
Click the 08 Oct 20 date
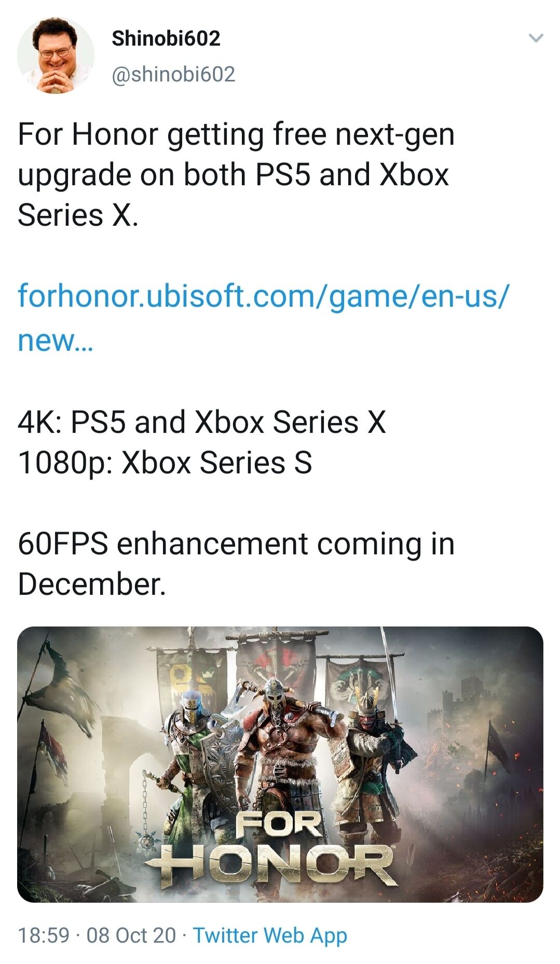[x=131, y=935]
